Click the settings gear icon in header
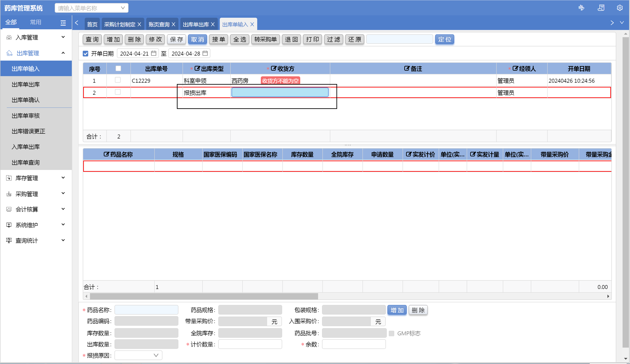The image size is (630, 364). [619, 8]
